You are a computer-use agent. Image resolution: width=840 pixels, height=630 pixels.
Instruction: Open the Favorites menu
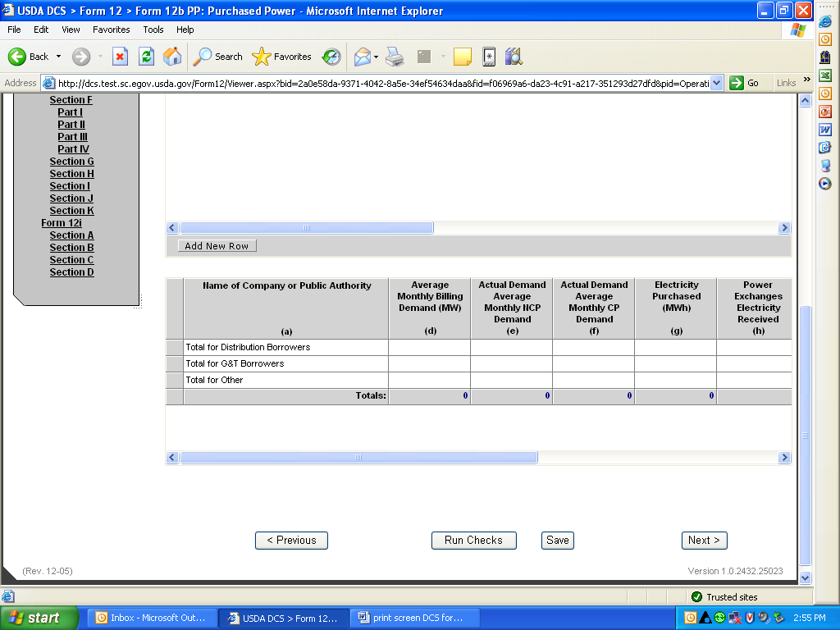pos(111,30)
